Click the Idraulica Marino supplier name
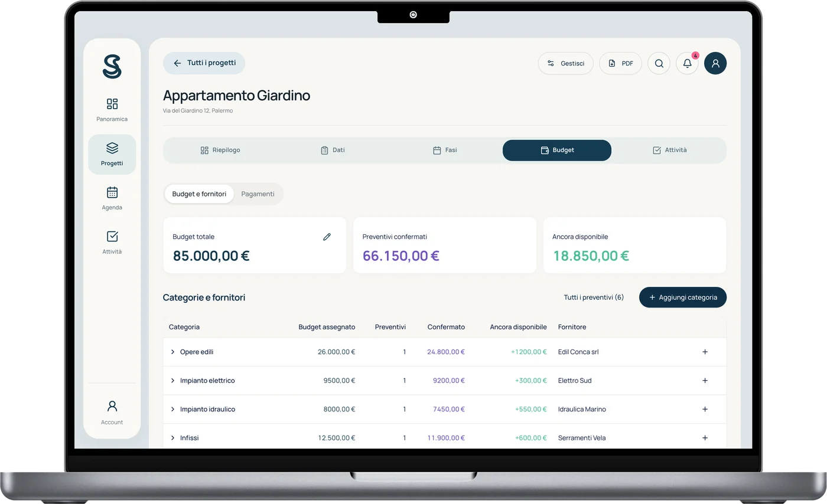Viewport: 827px width, 504px height. pyautogui.click(x=582, y=409)
